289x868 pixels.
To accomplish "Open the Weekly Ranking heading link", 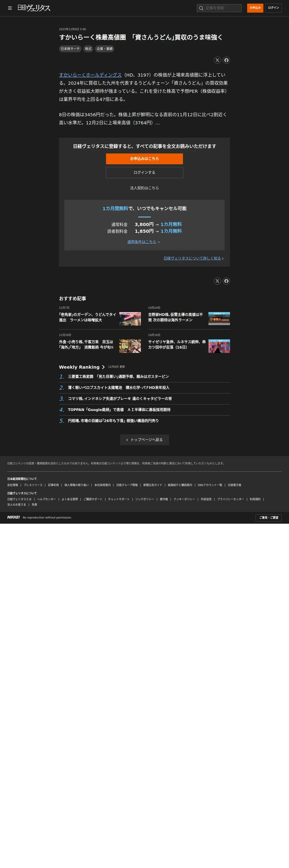I will click(x=82, y=367).
